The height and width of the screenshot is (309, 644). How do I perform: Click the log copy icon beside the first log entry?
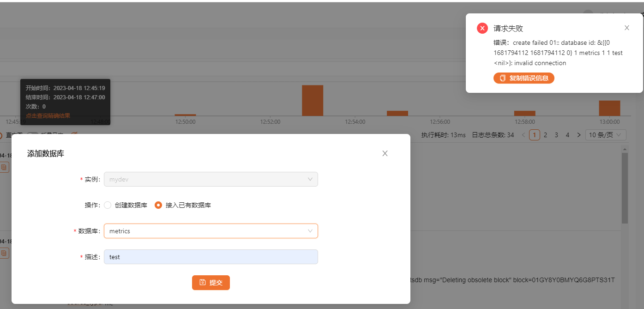point(4,167)
